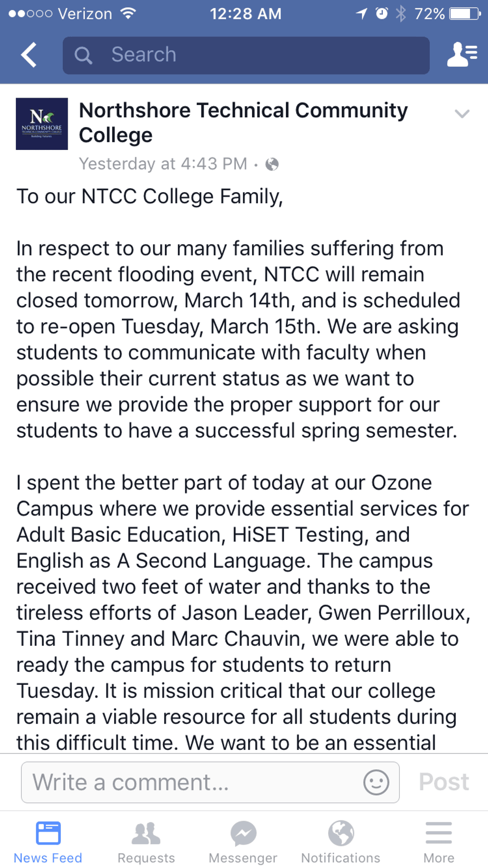
Task: Tap the Wi-Fi status icon
Action: pyautogui.click(x=128, y=13)
